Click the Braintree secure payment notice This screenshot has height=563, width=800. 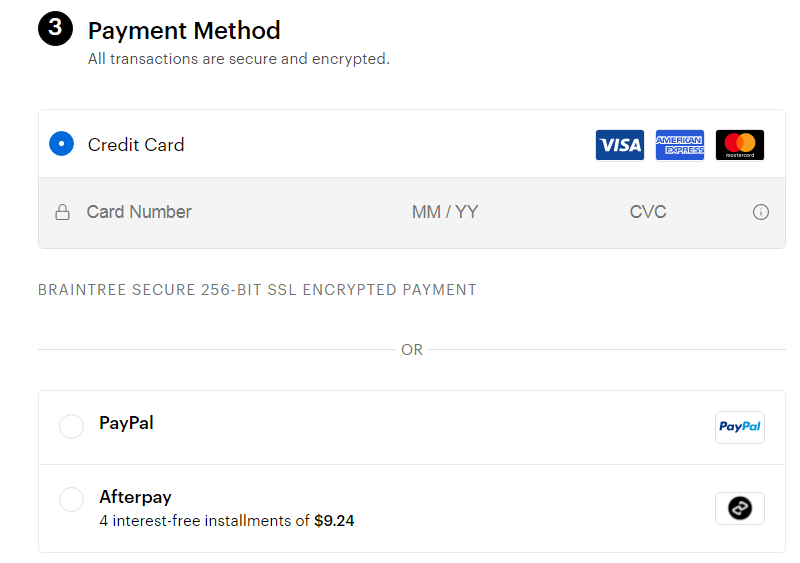(x=257, y=290)
